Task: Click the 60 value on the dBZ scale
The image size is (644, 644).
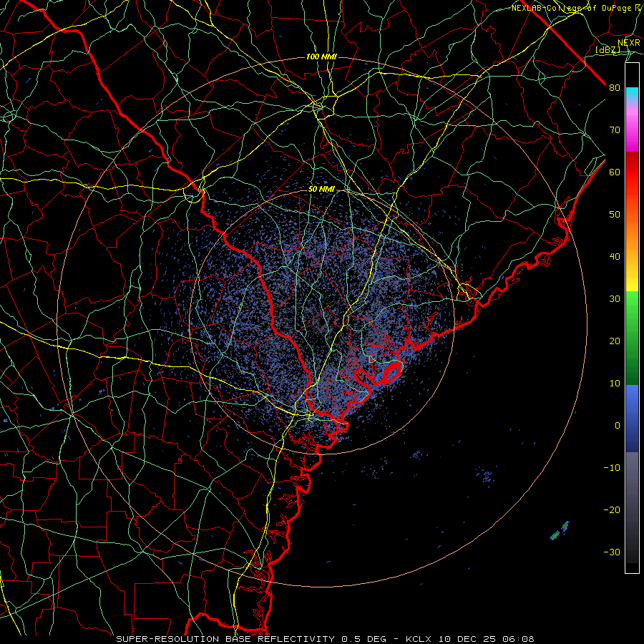Action: (x=615, y=172)
